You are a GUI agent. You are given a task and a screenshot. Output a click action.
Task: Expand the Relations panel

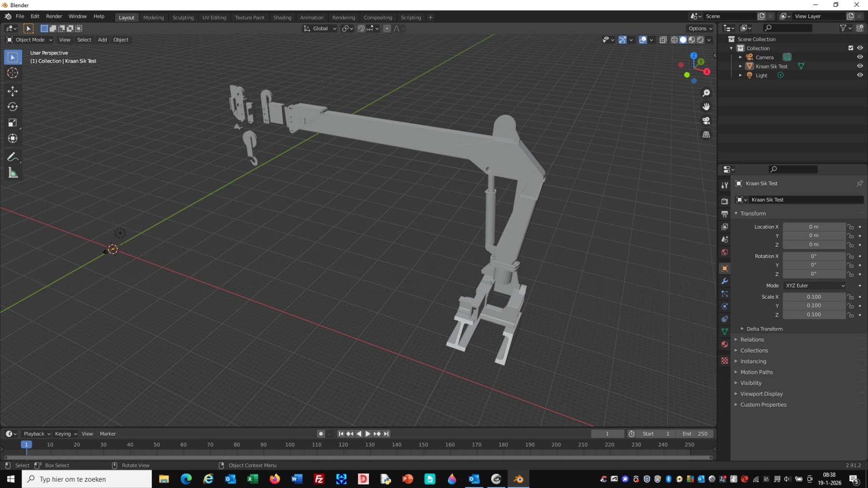(752, 340)
